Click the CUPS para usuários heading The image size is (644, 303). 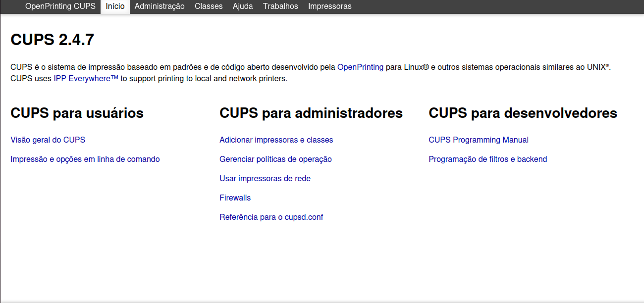coord(77,113)
